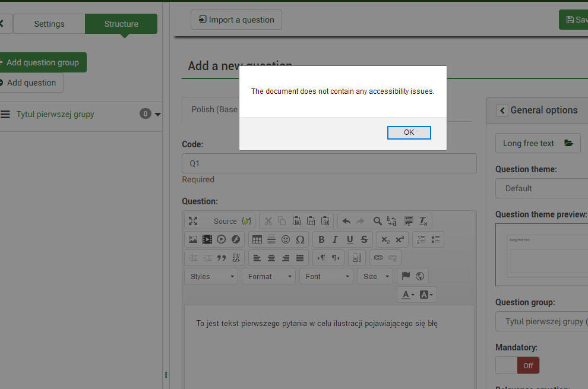The width and height of the screenshot is (588, 389).
Task: Insert a hyperlink with the link icon
Action: point(378,258)
